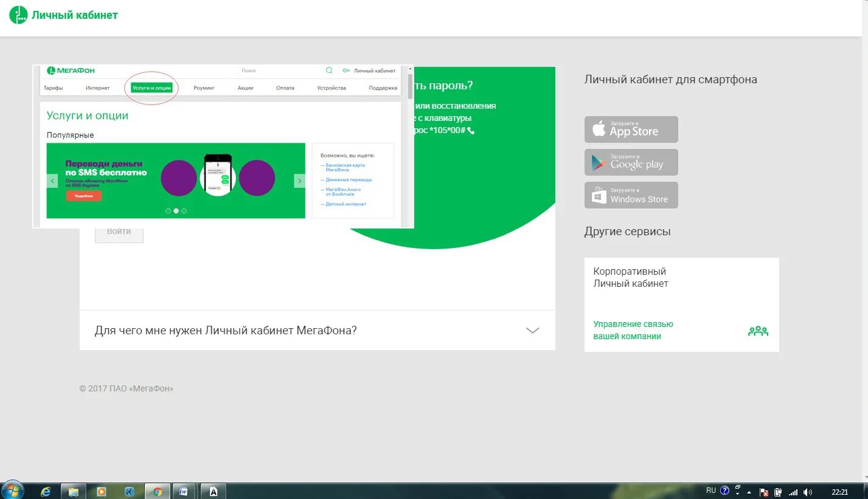868x499 pixels.
Task: Select Интернет tab in inset MegaFon page
Action: point(98,88)
